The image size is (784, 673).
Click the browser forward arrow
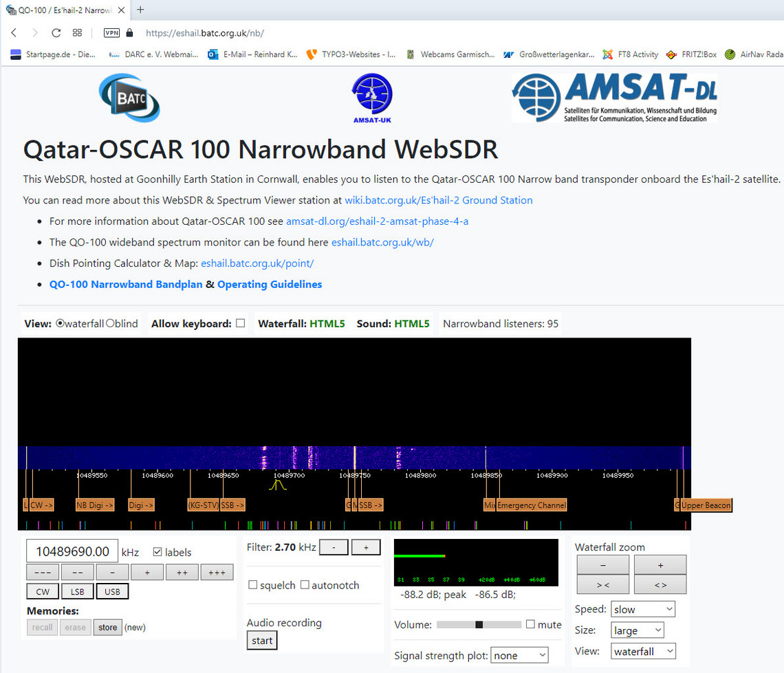pos(34,33)
